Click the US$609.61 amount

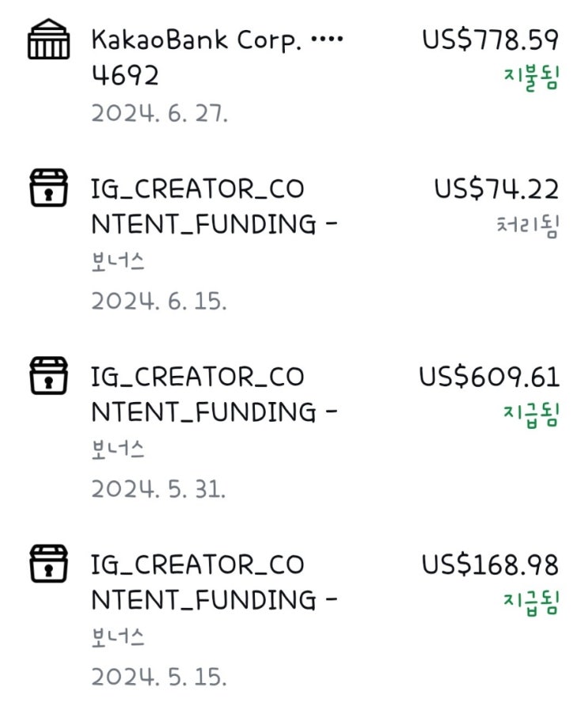click(x=489, y=377)
